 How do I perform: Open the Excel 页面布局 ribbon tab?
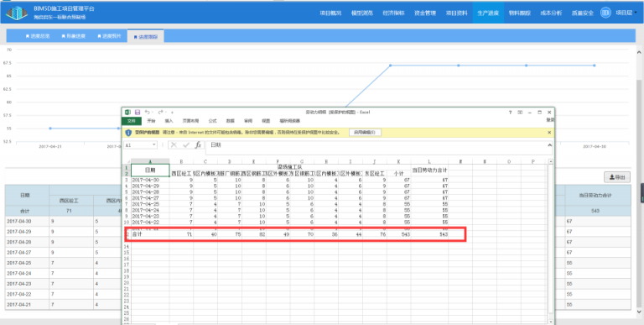pos(190,121)
